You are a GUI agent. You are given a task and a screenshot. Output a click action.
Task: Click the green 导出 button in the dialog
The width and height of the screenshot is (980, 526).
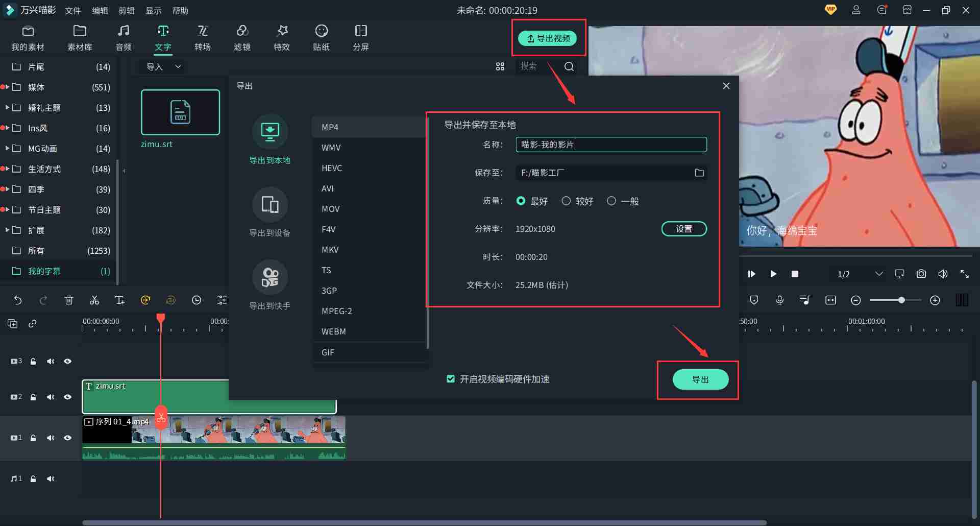(x=700, y=379)
